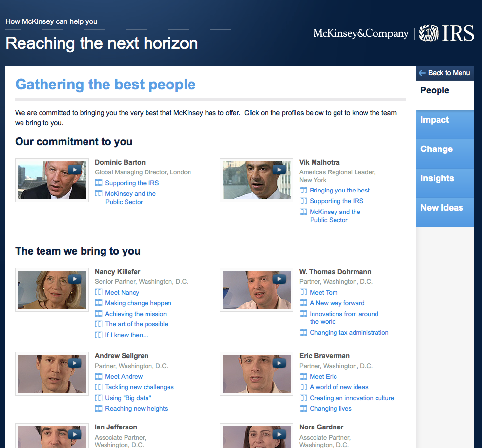Open 'If I knew then...' link
482x448 pixels.
coord(126,335)
